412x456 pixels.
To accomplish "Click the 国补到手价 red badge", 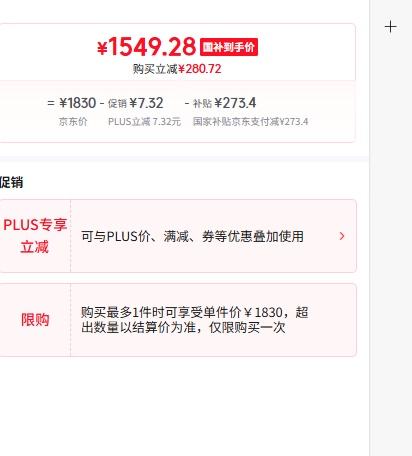I will 229,47.
